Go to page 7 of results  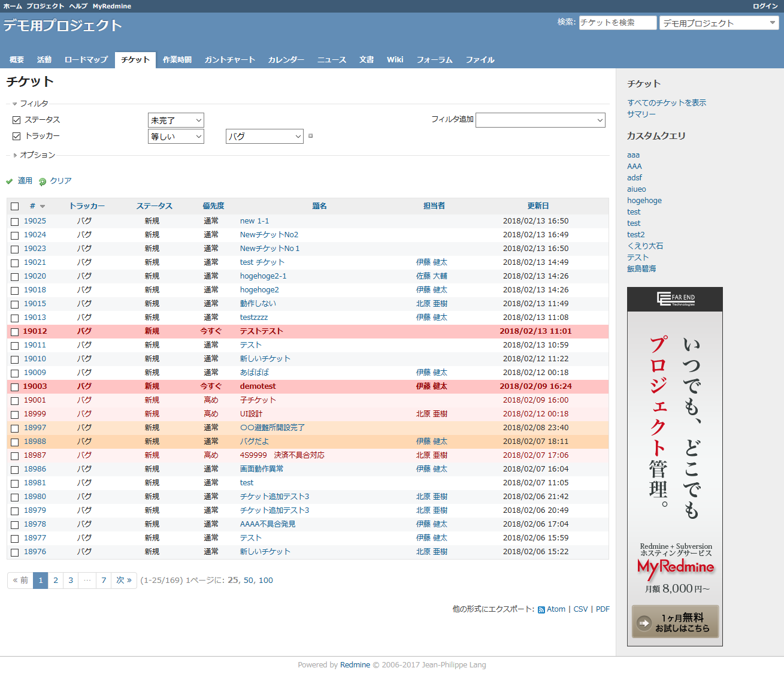(x=104, y=581)
